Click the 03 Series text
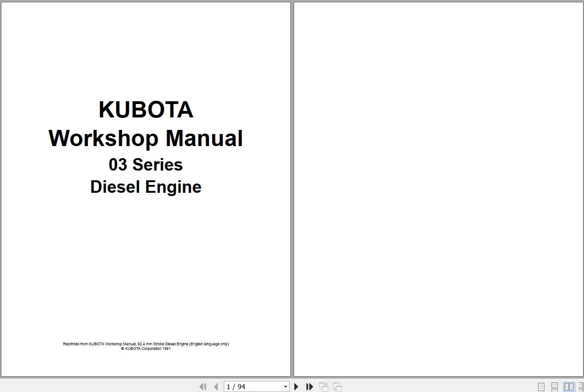584x392 pixels. (146, 165)
